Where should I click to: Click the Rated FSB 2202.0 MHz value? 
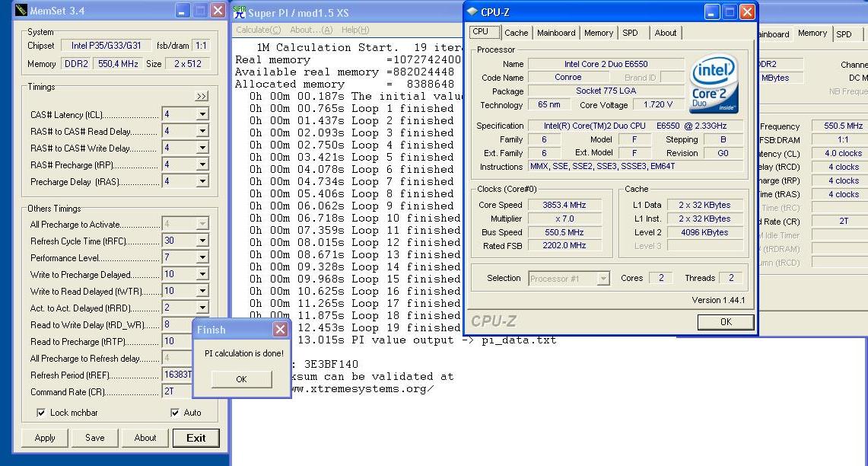pyautogui.click(x=564, y=245)
